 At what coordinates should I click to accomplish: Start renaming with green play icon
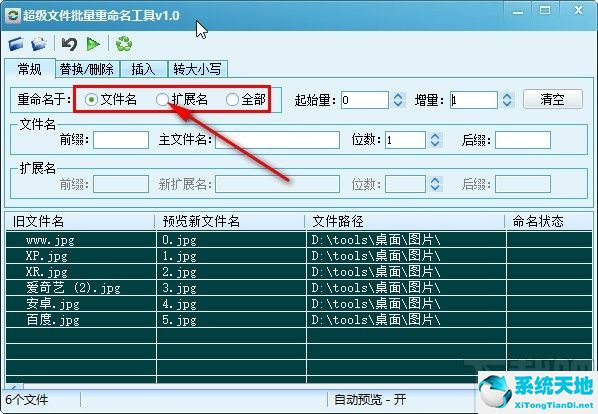tap(93, 44)
